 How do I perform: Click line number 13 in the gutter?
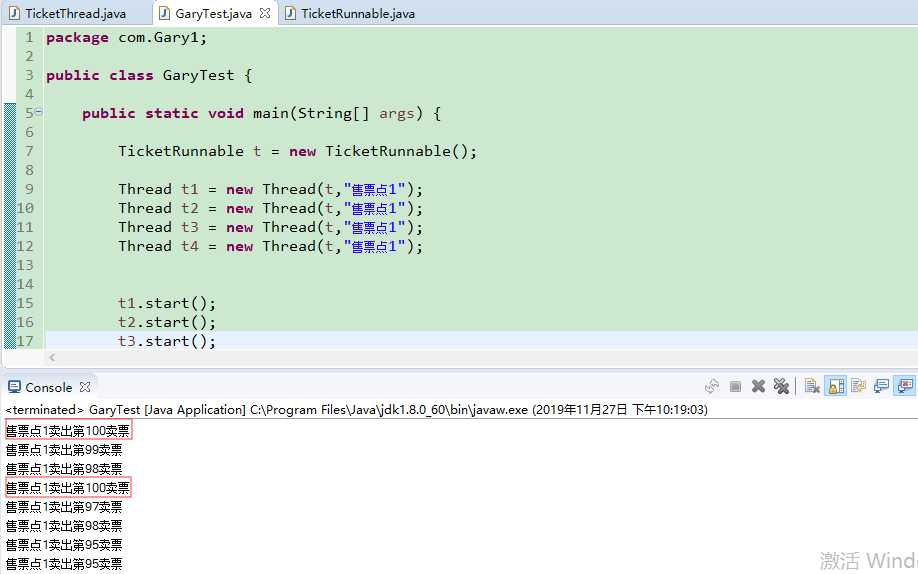25,265
